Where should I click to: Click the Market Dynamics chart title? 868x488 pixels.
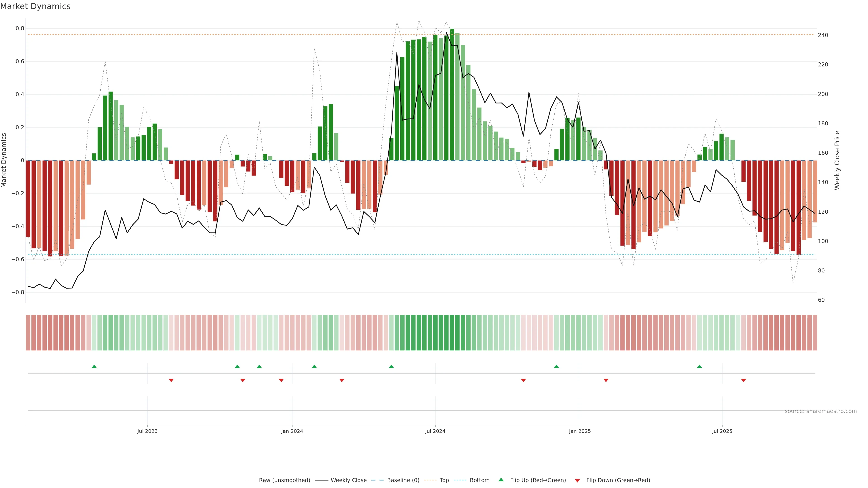pos(35,6)
